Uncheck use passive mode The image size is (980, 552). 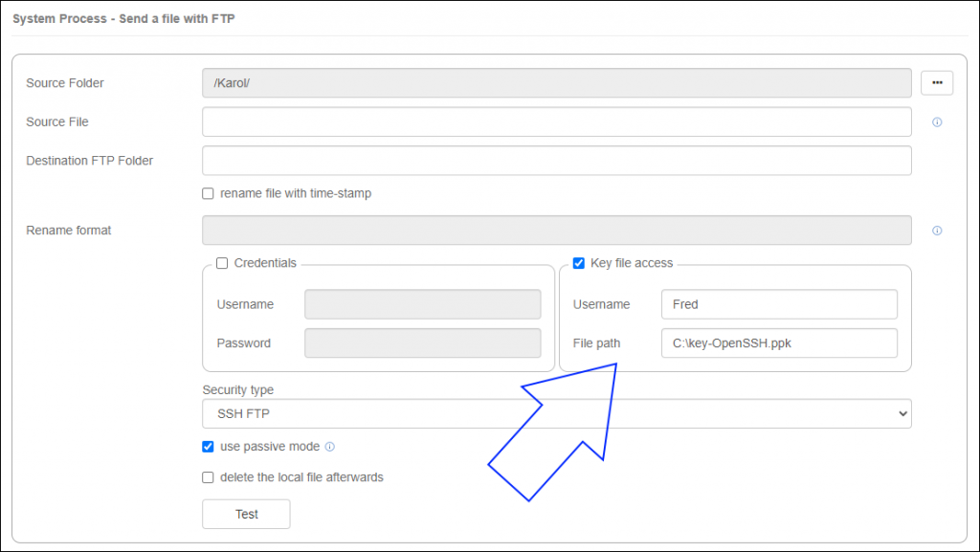pos(208,446)
